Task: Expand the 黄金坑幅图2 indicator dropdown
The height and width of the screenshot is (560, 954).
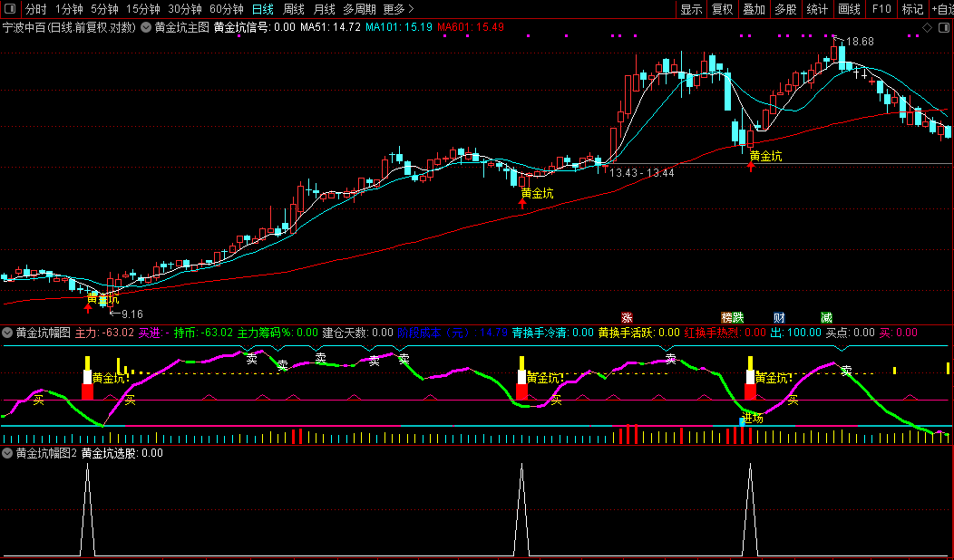Action: pos(7,453)
